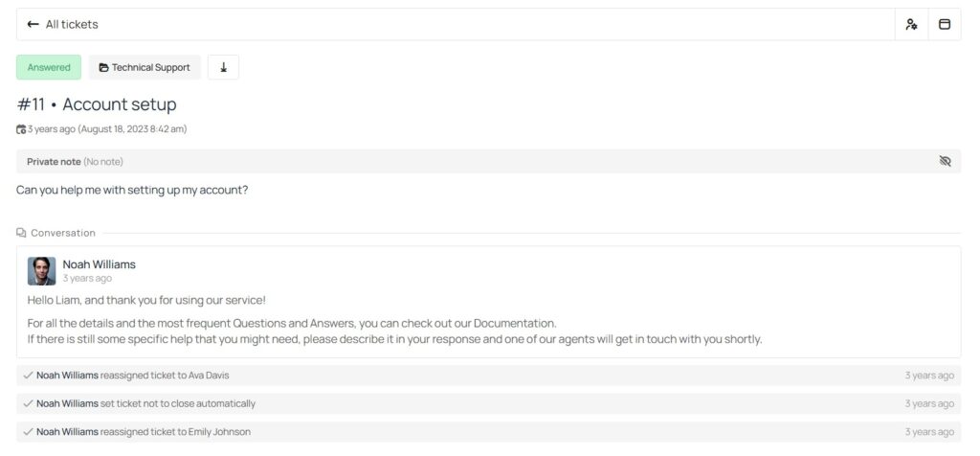980x456 pixels.
Task: Click the 'set ticket not to close automatically' entry
Action: click(178, 403)
